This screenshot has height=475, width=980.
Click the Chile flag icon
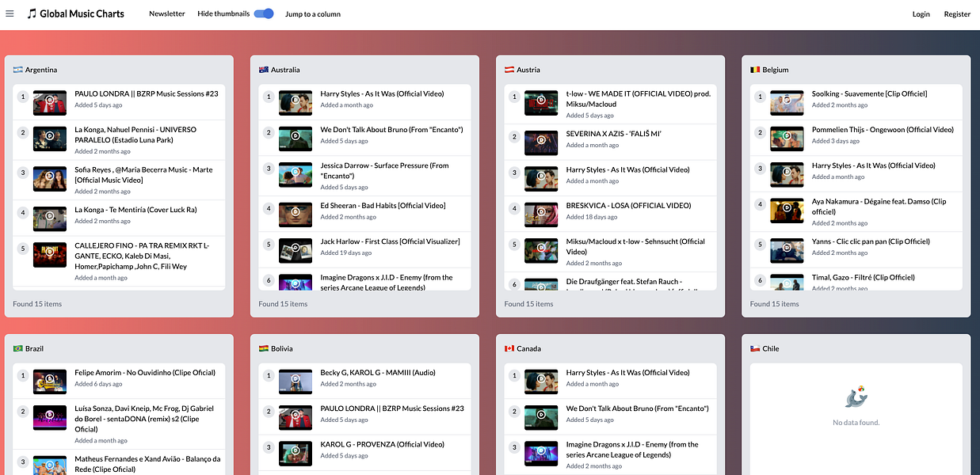pyautogui.click(x=755, y=348)
